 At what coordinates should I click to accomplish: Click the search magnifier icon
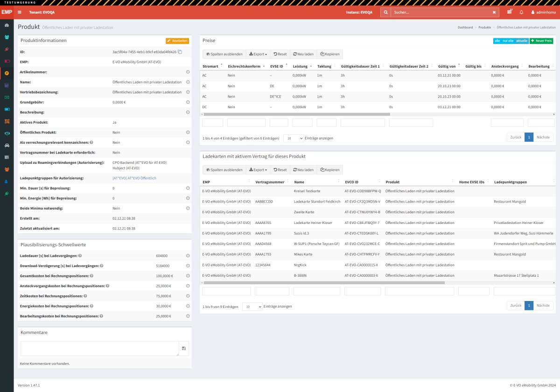385,12
